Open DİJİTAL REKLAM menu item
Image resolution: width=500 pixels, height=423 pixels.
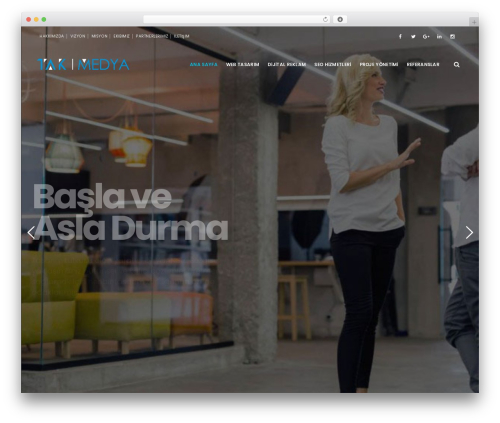[x=287, y=64]
